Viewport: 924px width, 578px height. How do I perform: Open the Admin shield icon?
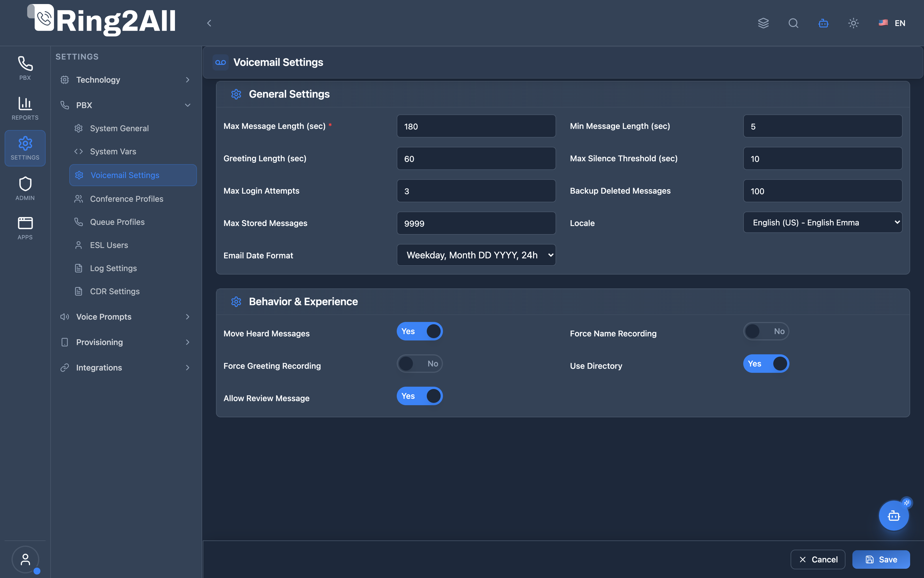pos(25,188)
